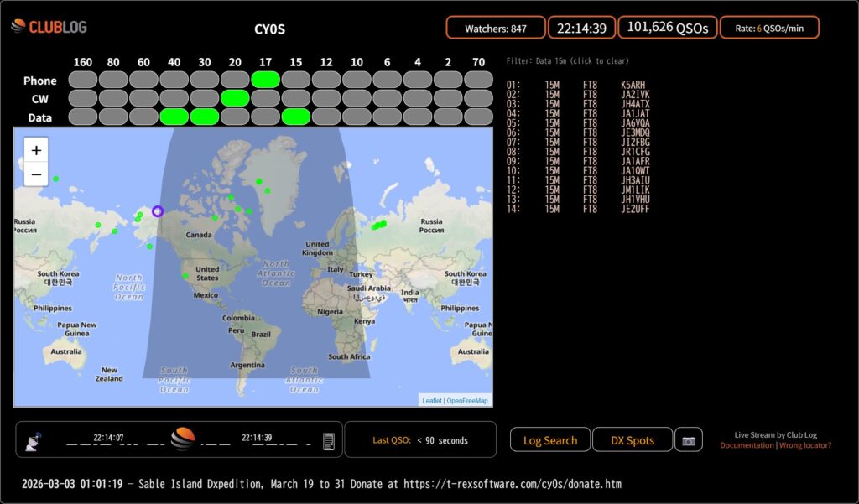Click the camera screenshot icon
This screenshot has height=504, width=859.
(689, 440)
